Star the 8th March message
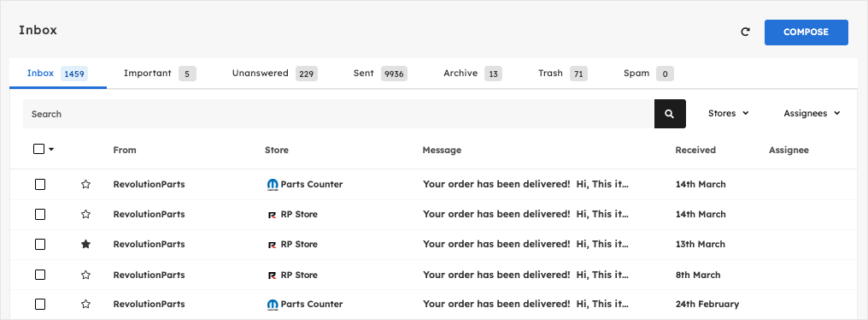Image resolution: width=868 pixels, height=320 pixels. click(85, 274)
